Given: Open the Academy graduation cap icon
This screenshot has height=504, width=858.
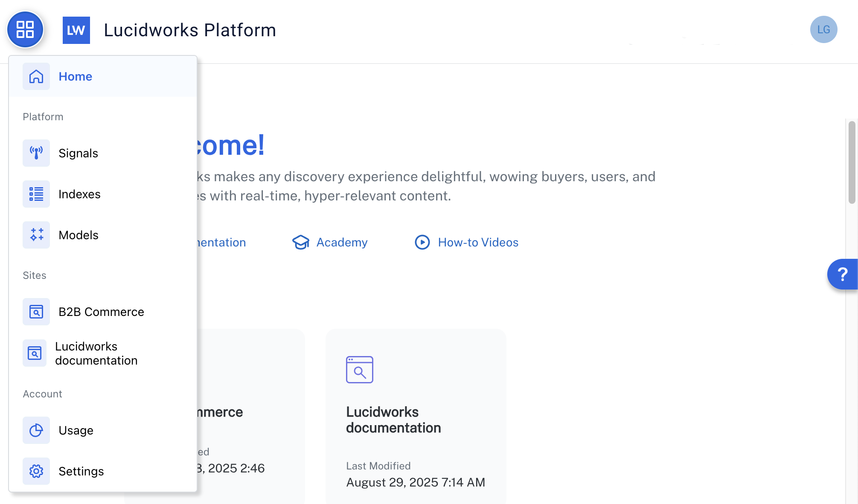Looking at the screenshot, I should 301,242.
